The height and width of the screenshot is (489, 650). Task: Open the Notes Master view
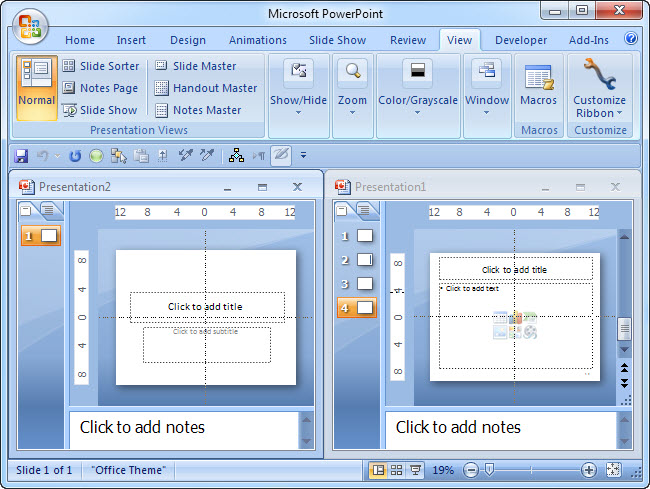tap(198, 110)
